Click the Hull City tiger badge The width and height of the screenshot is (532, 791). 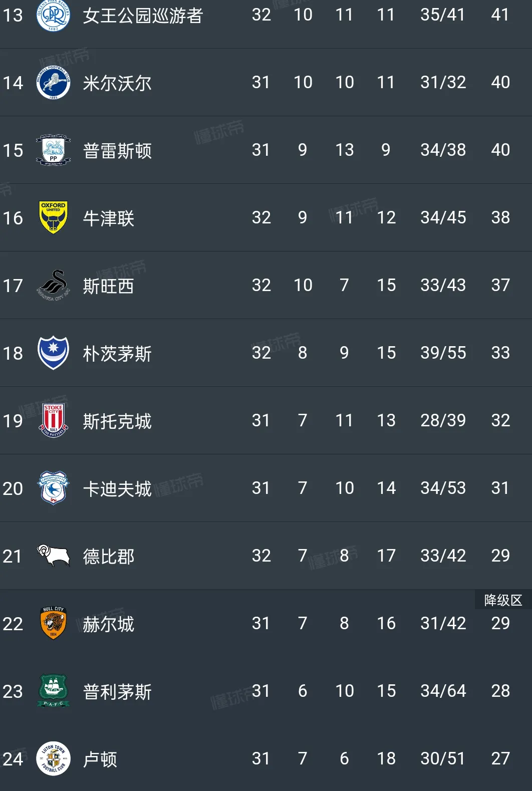point(53,624)
